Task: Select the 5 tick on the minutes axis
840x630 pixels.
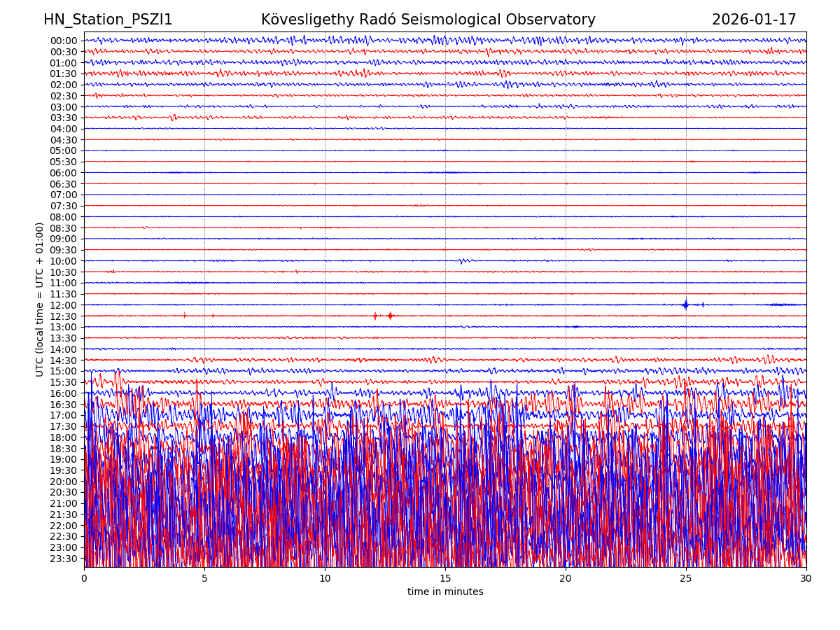Action: click(x=204, y=579)
